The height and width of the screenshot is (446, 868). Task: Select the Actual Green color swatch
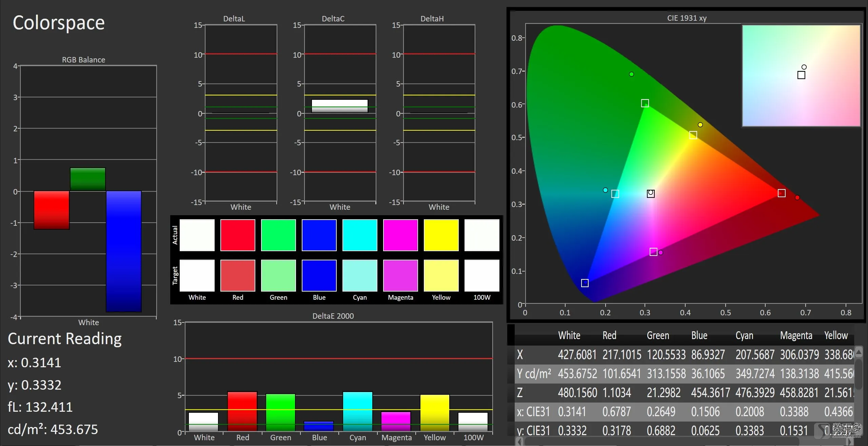click(278, 235)
